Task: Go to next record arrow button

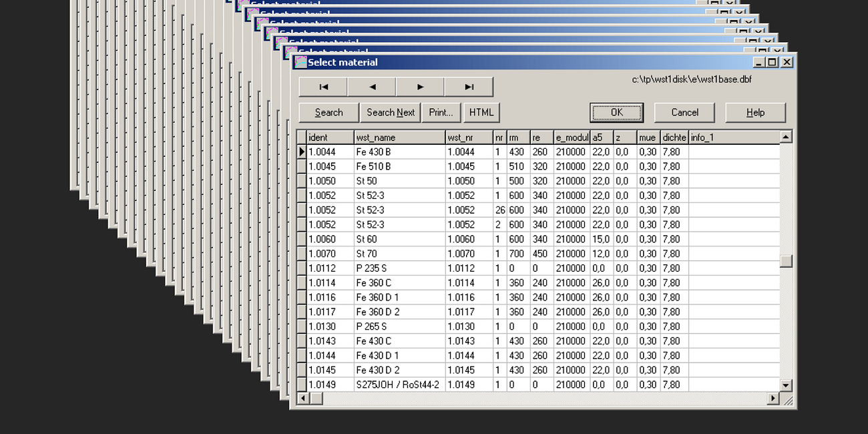Action: 420,87
